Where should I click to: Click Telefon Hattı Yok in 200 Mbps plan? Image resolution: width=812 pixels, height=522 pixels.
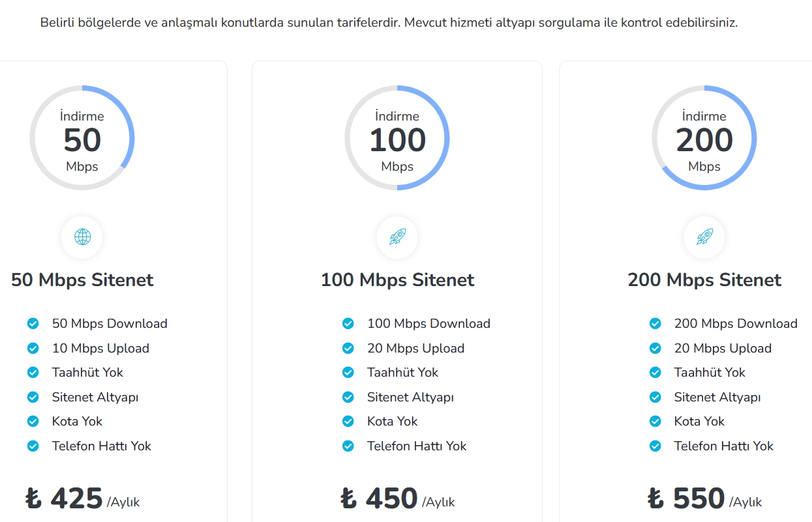tap(724, 446)
